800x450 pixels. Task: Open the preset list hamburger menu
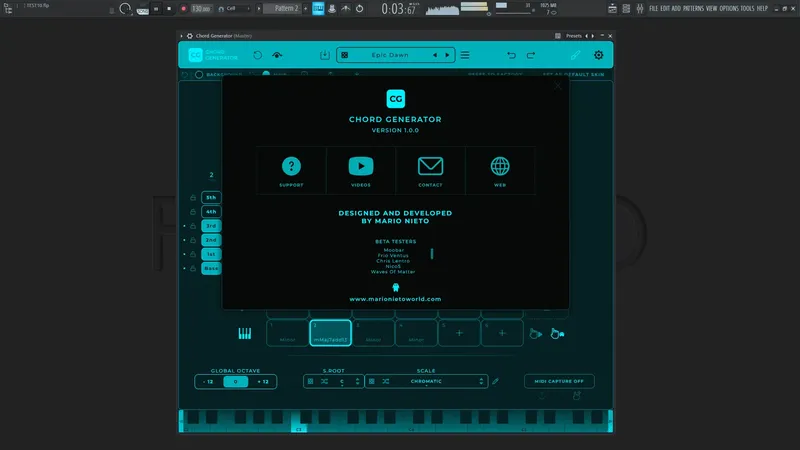point(465,55)
